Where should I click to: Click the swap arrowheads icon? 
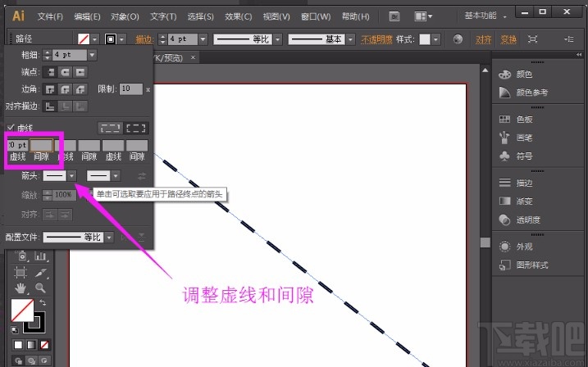(142, 175)
